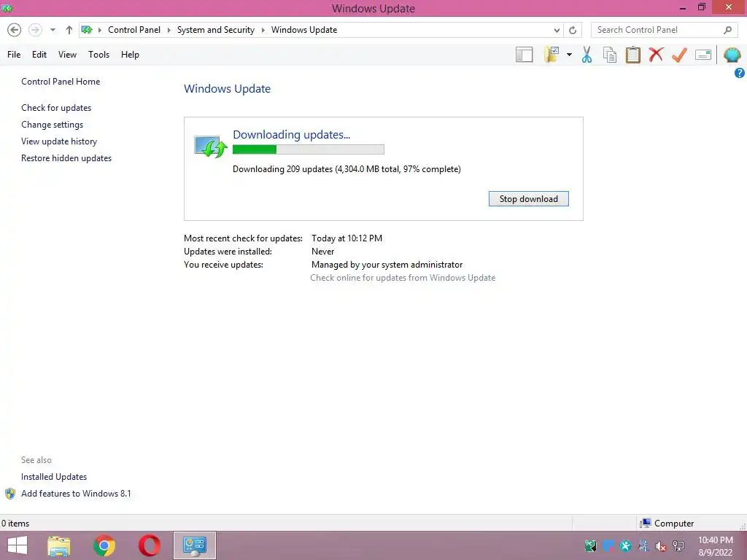Refresh the Windows Update page
Screen dimensions: 747x560
pyautogui.click(x=573, y=30)
